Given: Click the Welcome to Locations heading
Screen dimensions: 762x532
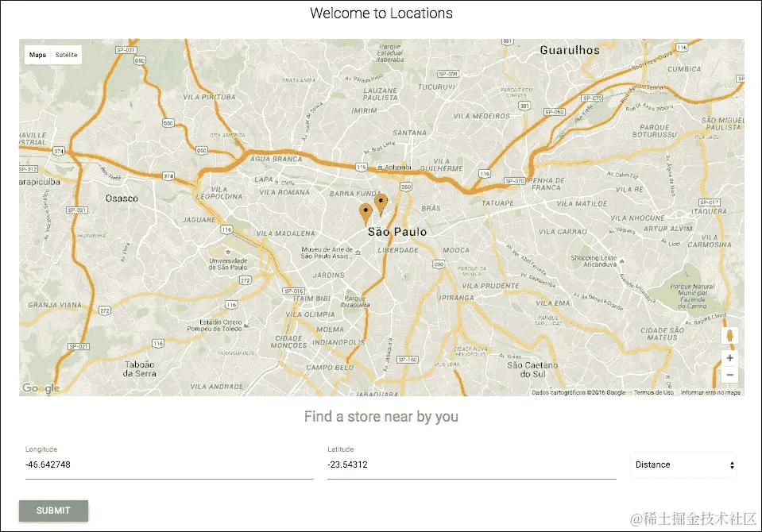Looking at the screenshot, I should (x=381, y=13).
